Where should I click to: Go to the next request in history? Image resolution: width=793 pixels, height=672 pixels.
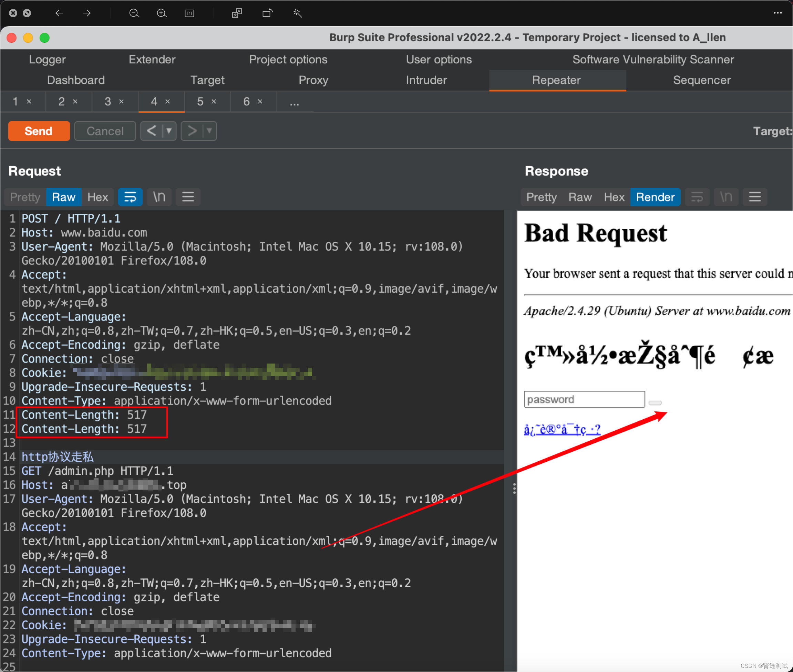tap(192, 131)
